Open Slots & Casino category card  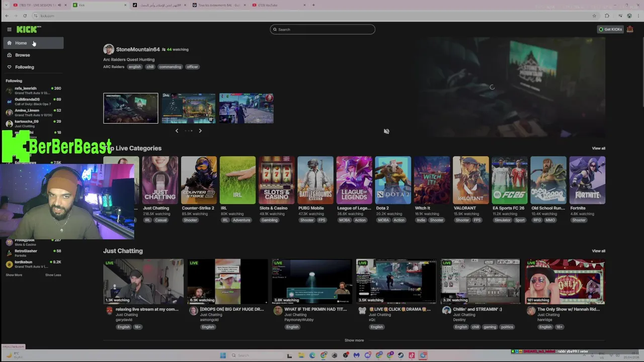click(276, 180)
